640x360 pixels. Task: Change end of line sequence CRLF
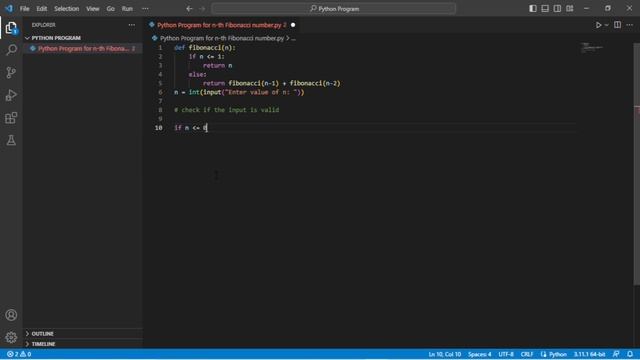pos(527,354)
